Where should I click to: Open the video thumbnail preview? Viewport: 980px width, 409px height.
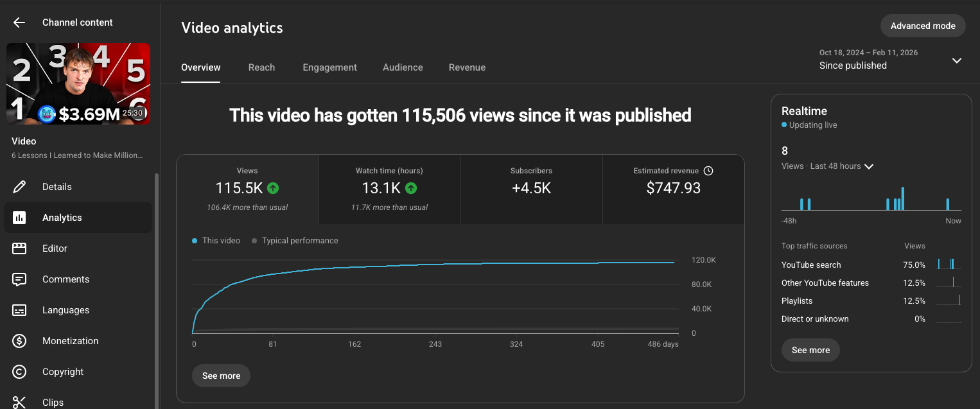pyautogui.click(x=78, y=83)
